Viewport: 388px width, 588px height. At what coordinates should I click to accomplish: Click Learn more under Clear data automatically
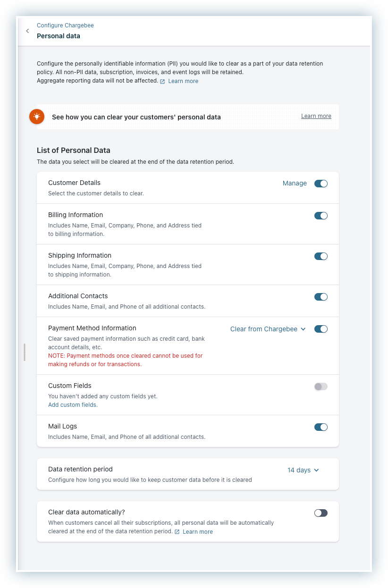(x=198, y=532)
